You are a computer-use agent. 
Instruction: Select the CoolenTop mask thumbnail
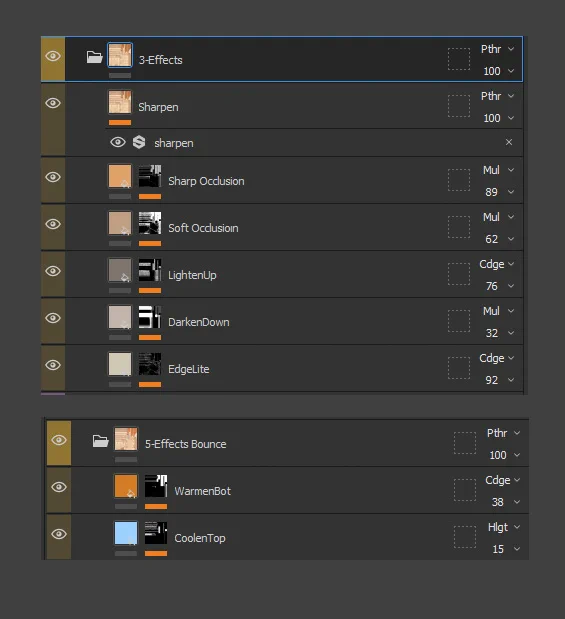point(156,533)
